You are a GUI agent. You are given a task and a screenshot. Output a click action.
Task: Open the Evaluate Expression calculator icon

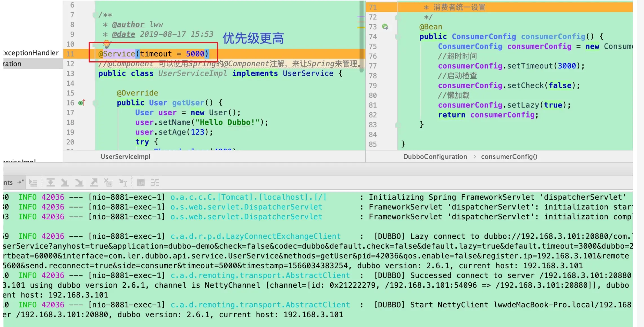pyautogui.click(x=141, y=183)
